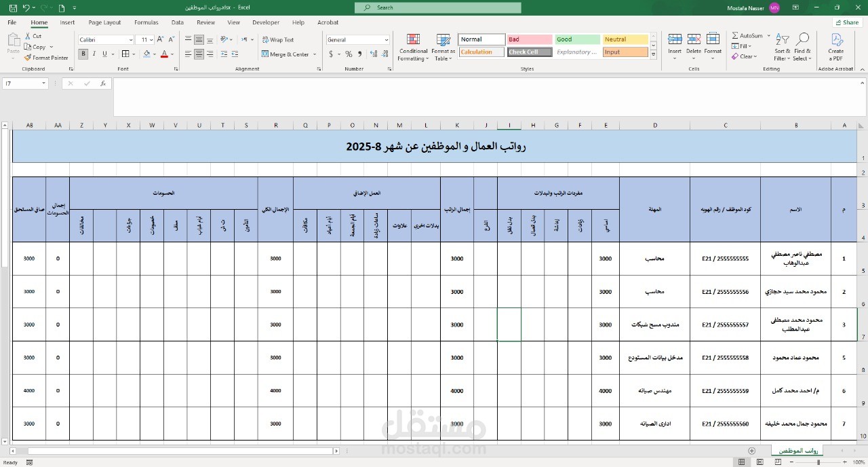
Task: Toggle Center horizontal alignment
Action: pyautogui.click(x=199, y=54)
